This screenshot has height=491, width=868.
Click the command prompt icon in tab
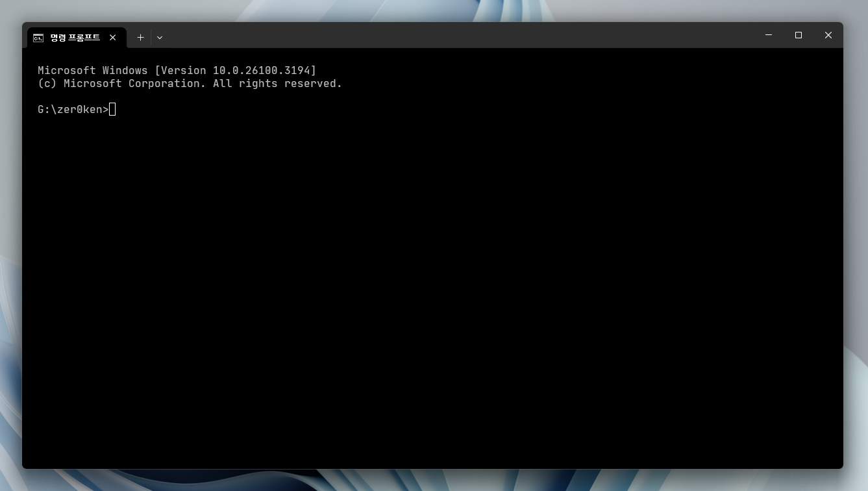coord(38,38)
